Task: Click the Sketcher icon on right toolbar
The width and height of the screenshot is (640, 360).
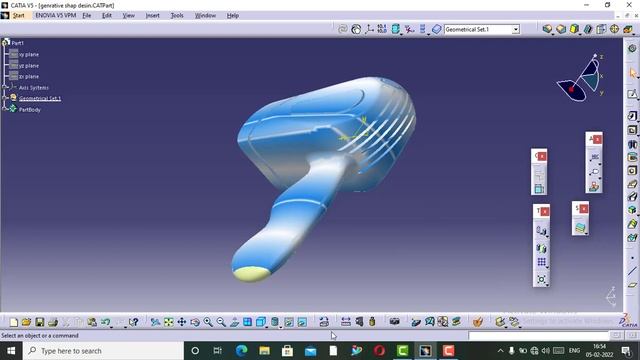Action: click(x=632, y=94)
